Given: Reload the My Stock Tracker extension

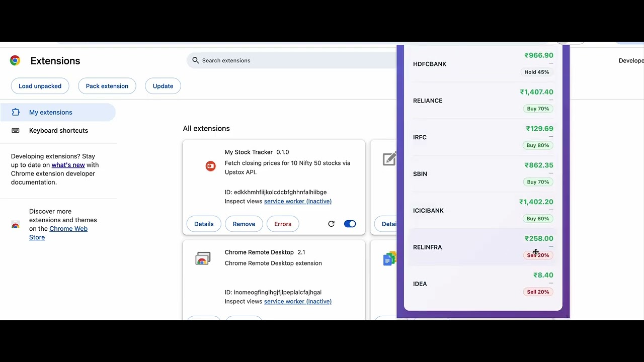Looking at the screenshot, I should click(331, 224).
